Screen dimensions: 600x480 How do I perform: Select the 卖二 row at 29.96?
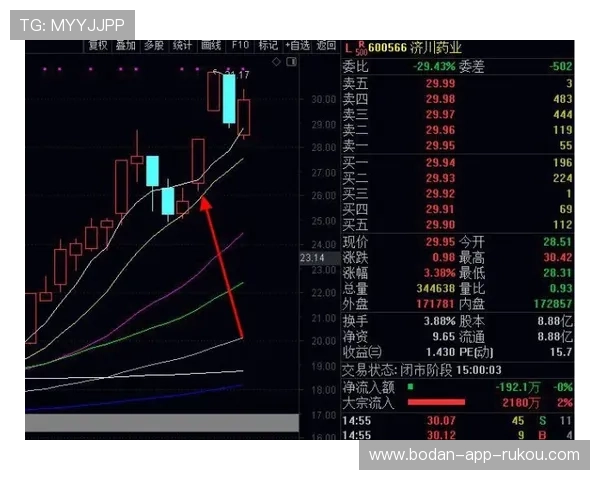pos(457,130)
